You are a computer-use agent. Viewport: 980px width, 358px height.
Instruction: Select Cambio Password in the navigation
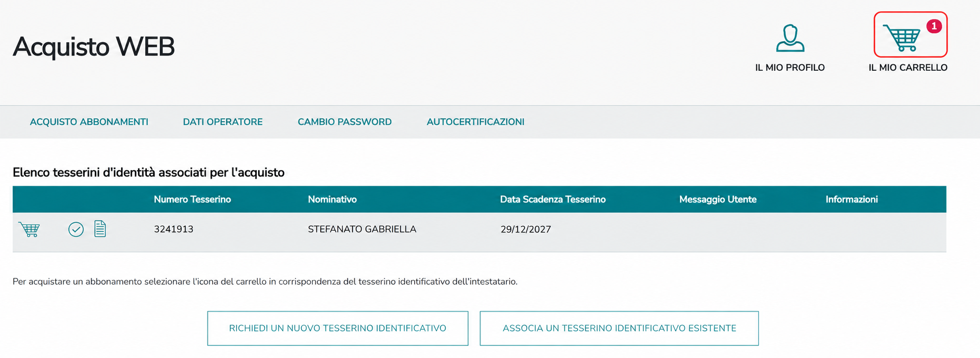(344, 122)
